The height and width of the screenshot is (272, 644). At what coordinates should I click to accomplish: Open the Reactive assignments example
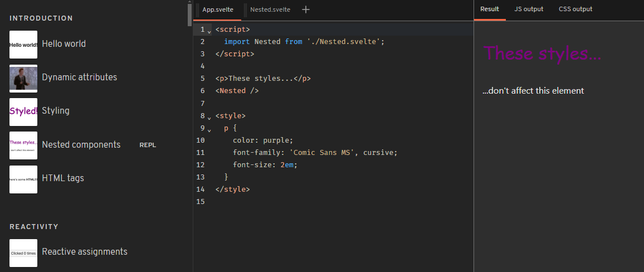pos(85,252)
